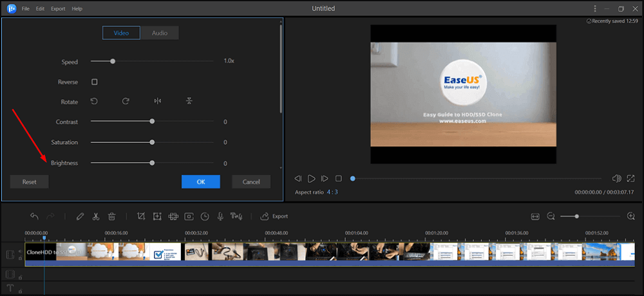The image size is (644, 296).
Task: Click the duration clock icon
Action: (205, 217)
